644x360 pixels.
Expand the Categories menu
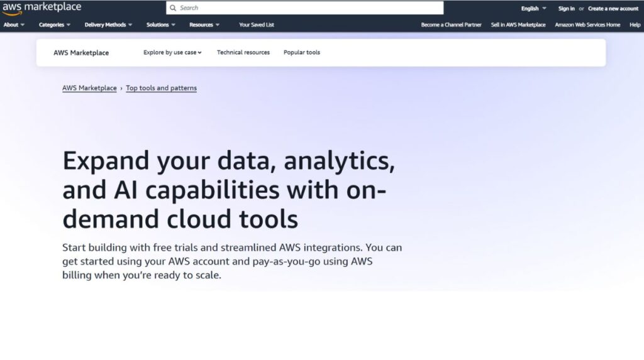55,25
